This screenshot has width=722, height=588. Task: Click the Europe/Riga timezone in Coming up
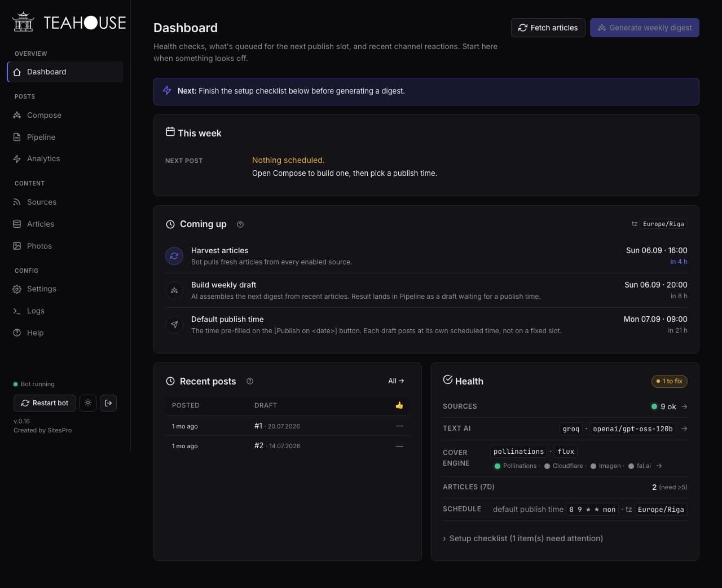(663, 224)
